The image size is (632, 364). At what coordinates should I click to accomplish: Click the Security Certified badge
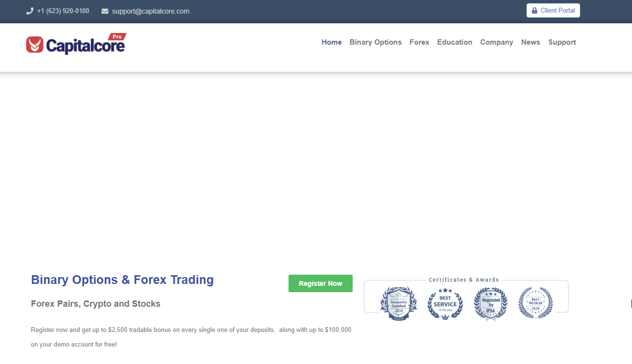398,303
